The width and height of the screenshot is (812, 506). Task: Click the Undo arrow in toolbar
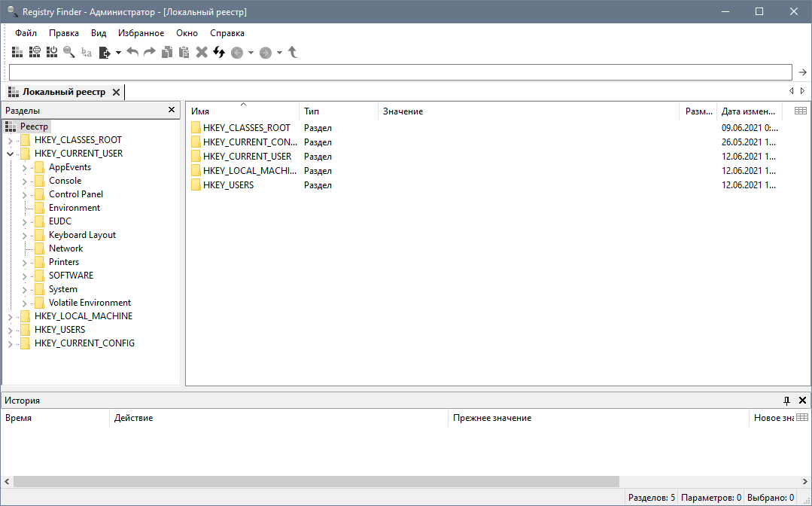132,52
